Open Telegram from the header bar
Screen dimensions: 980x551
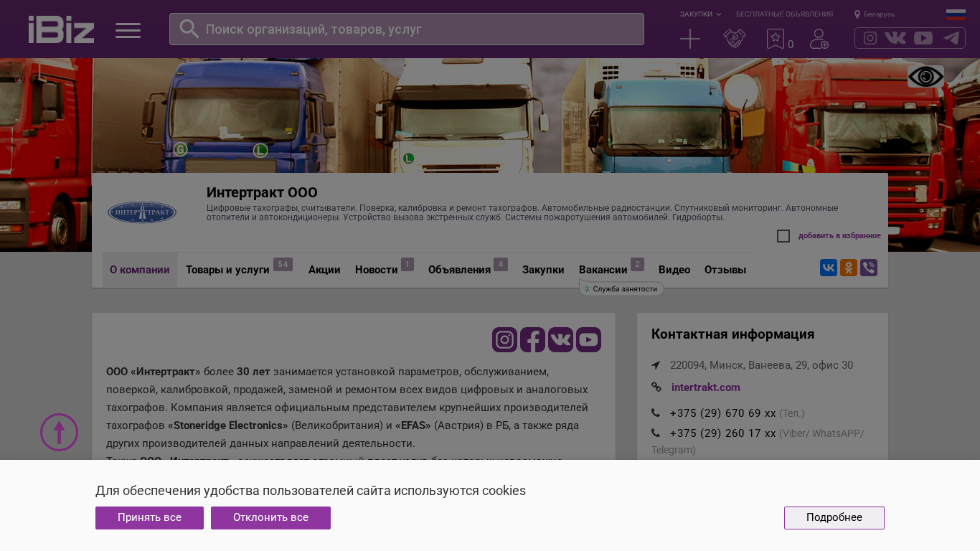(951, 38)
